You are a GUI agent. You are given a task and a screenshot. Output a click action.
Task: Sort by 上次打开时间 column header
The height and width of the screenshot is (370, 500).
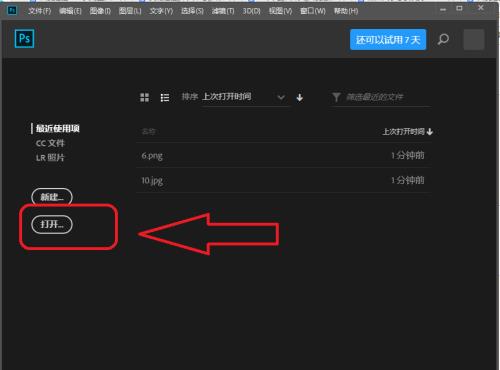(407, 131)
